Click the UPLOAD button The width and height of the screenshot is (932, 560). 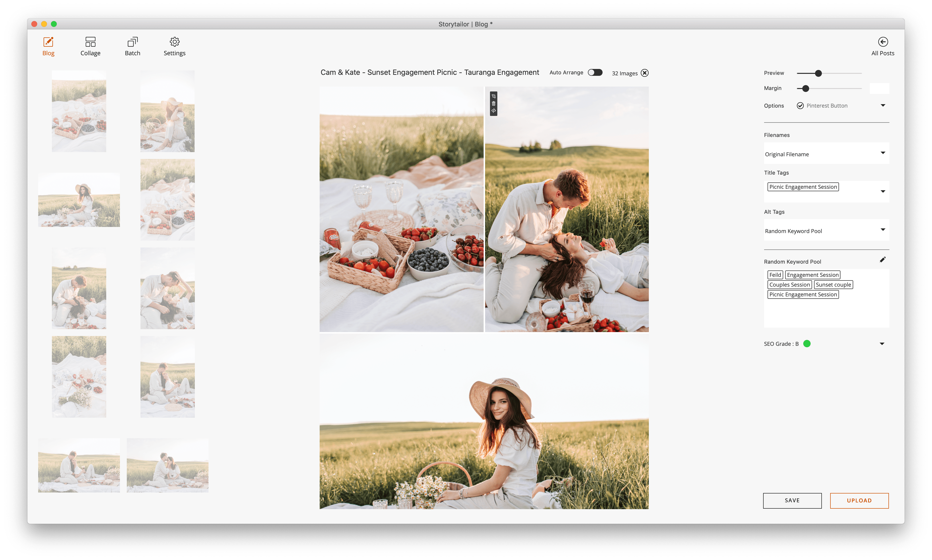pyautogui.click(x=859, y=500)
